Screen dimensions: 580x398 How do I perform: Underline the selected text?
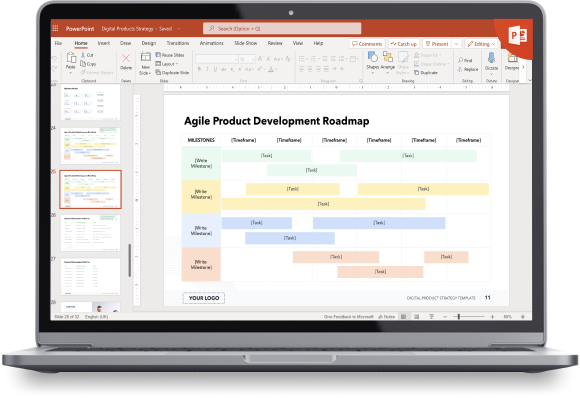(x=215, y=69)
